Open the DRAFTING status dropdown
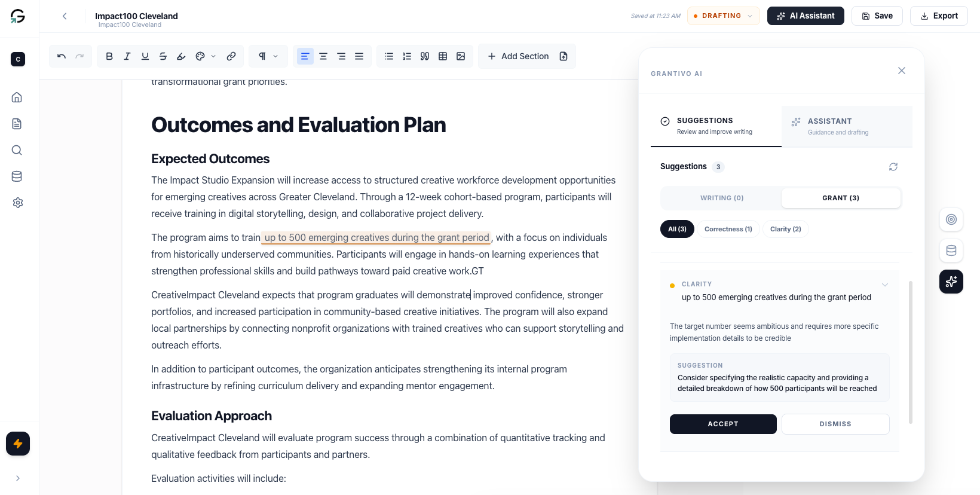980x495 pixels. [x=723, y=16]
